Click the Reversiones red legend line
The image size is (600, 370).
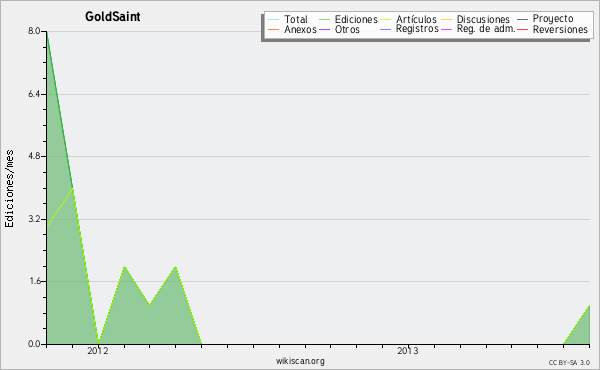click(x=522, y=29)
